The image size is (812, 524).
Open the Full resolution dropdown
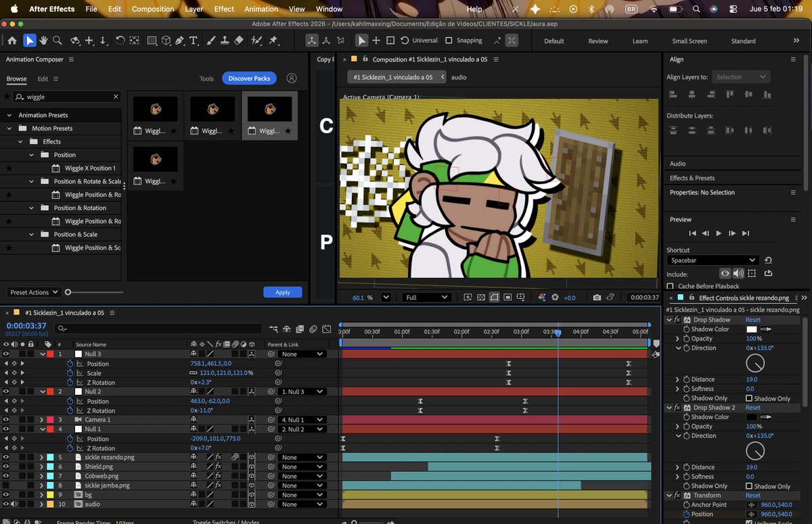point(426,297)
